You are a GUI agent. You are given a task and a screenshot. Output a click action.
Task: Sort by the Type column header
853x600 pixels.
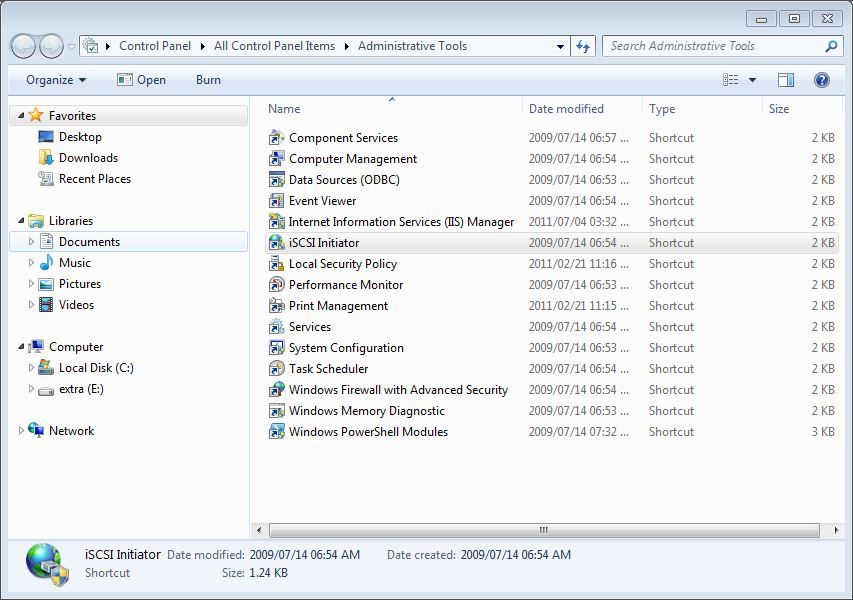pos(702,109)
